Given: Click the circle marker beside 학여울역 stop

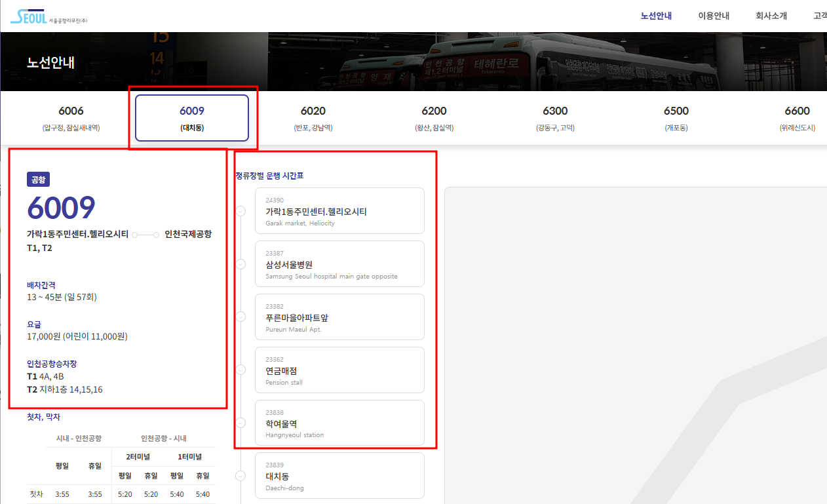Looking at the screenshot, I should [x=240, y=423].
